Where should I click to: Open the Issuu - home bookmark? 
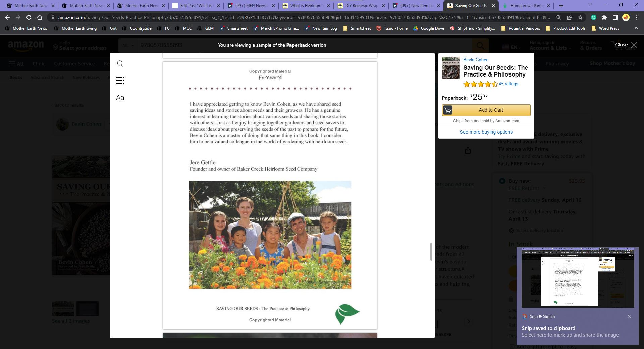point(392,28)
